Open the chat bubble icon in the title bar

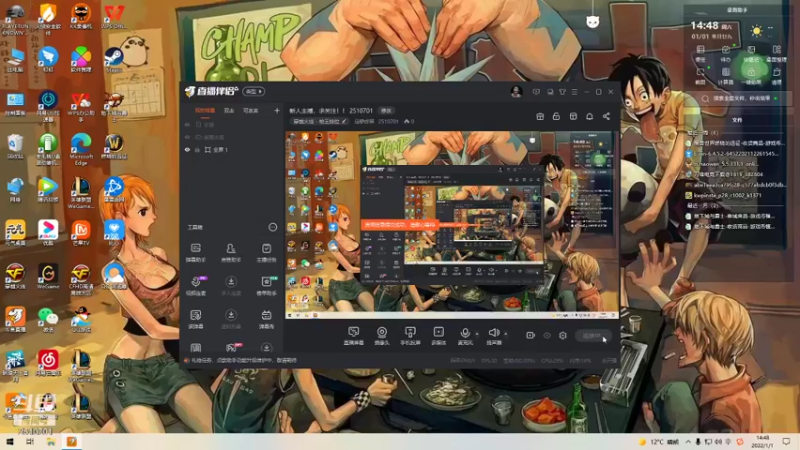(x=550, y=92)
